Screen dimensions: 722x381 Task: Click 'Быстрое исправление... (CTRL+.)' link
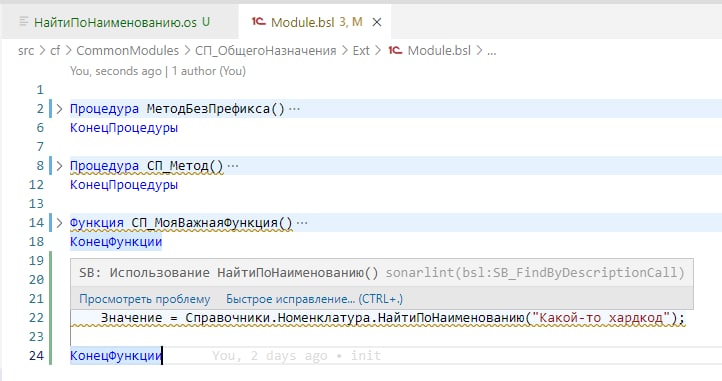coord(314,299)
